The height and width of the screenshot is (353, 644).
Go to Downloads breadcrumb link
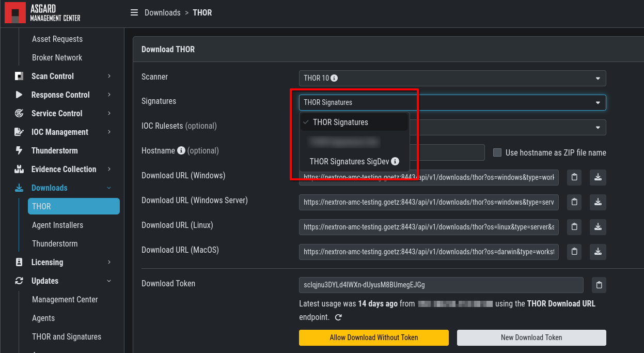pyautogui.click(x=162, y=12)
